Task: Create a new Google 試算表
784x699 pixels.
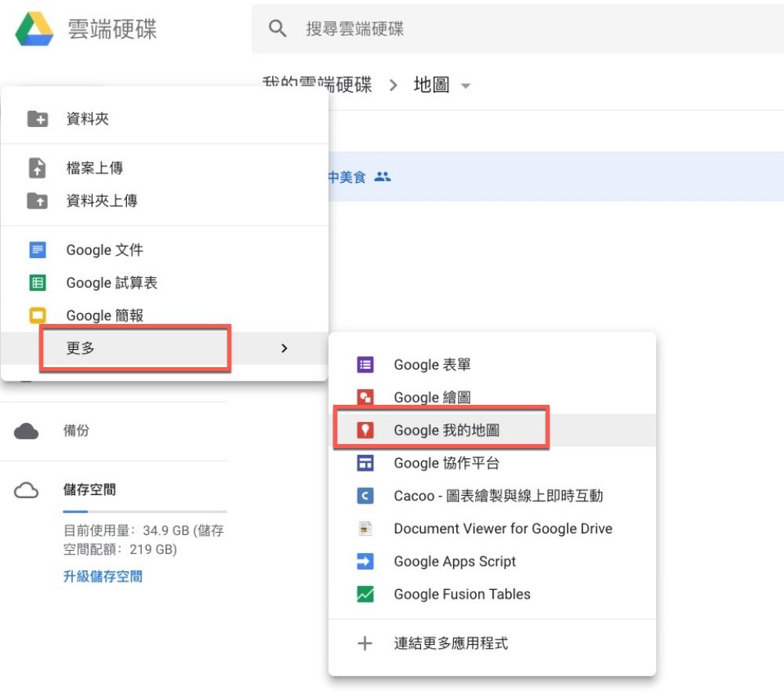Action: [x=165, y=282]
